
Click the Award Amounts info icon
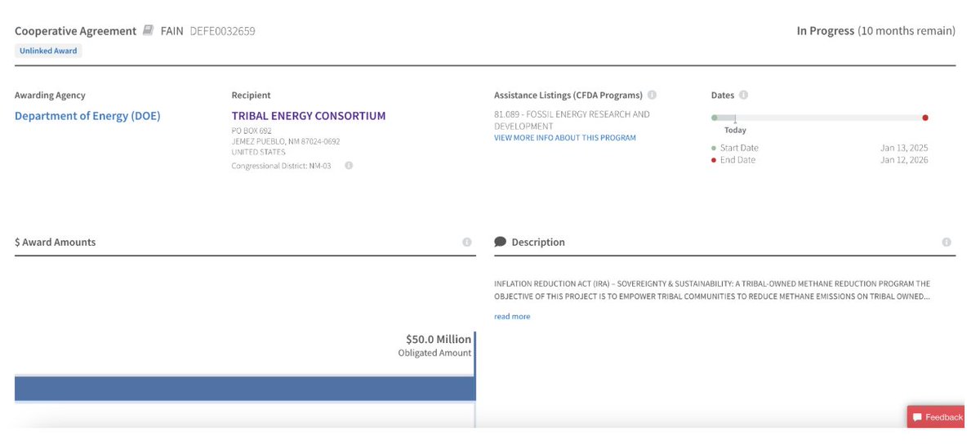(467, 243)
